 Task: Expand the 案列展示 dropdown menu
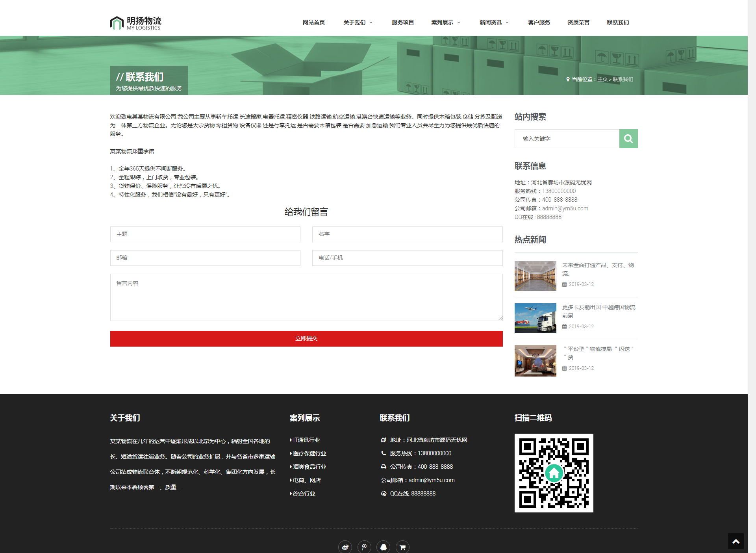pos(445,22)
